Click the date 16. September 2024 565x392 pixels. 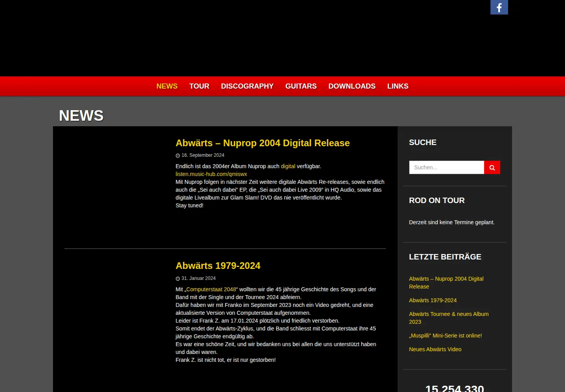pyautogui.click(x=203, y=155)
